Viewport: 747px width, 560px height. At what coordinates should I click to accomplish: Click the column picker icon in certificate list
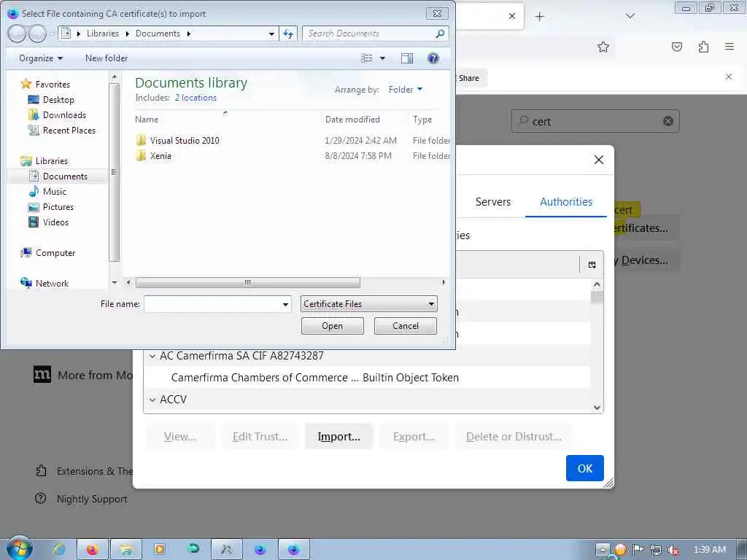pos(592,265)
